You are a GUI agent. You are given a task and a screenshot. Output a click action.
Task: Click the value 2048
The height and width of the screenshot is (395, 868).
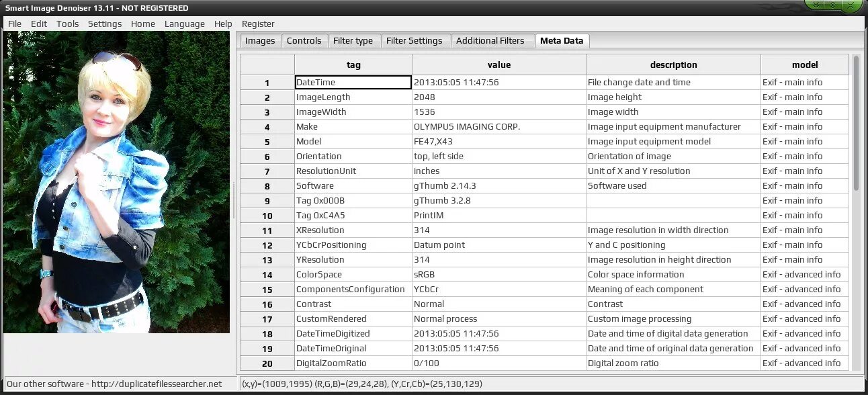pos(499,97)
